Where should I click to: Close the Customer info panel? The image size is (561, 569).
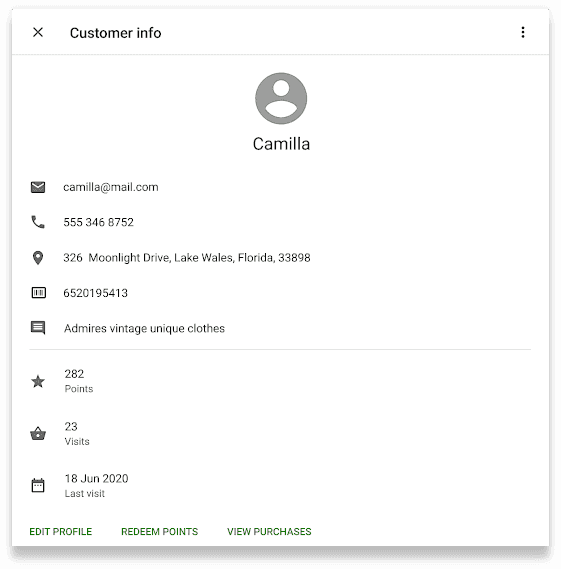pyautogui.click(x=38, y=32)
